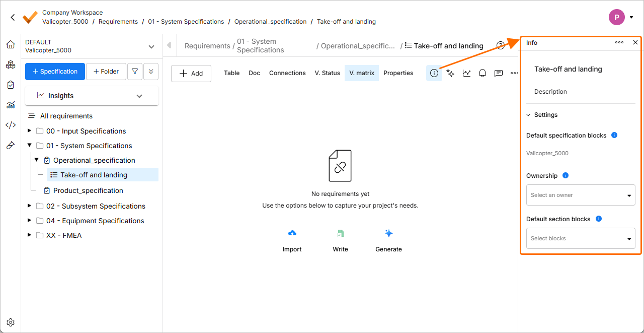Click 01 - System Specifications in inner breadcrumb
This screenshot has height=333, width=644.
pyautogui.click(x=261, y=46)
